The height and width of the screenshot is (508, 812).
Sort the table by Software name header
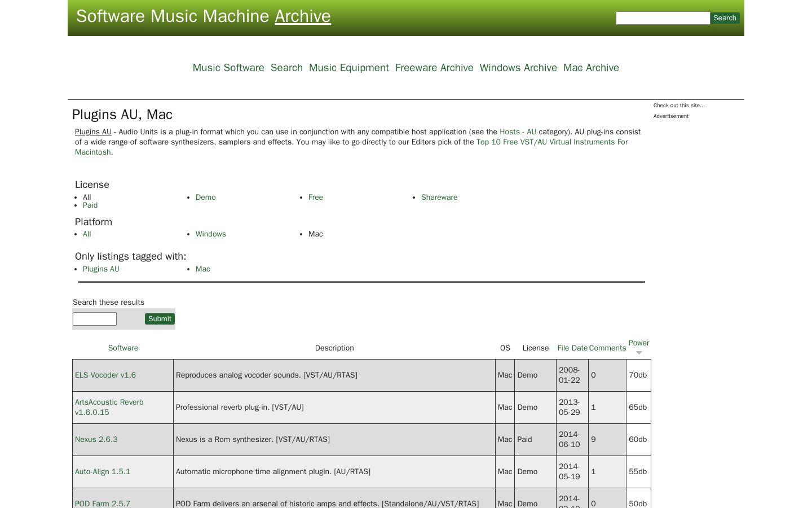coord(123,348)
